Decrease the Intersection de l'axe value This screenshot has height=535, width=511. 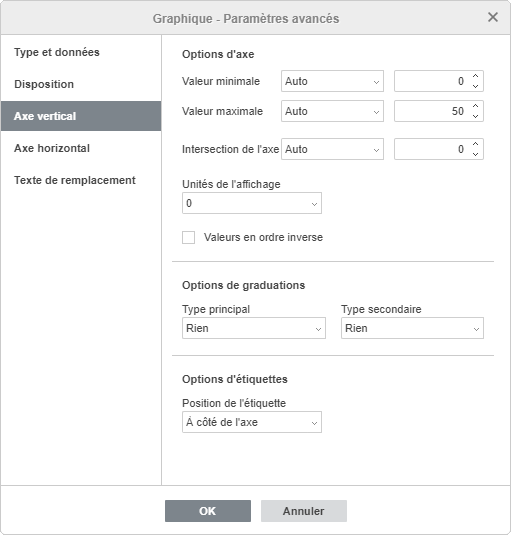(476, 154)
